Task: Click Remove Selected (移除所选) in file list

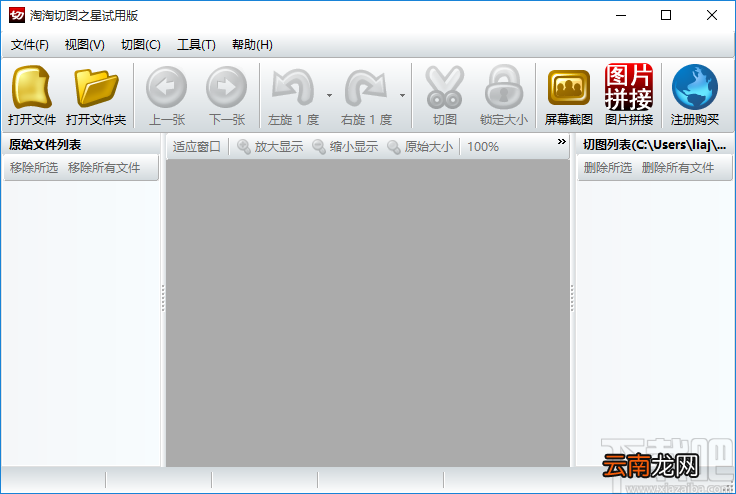Action: tap(34, 168)
